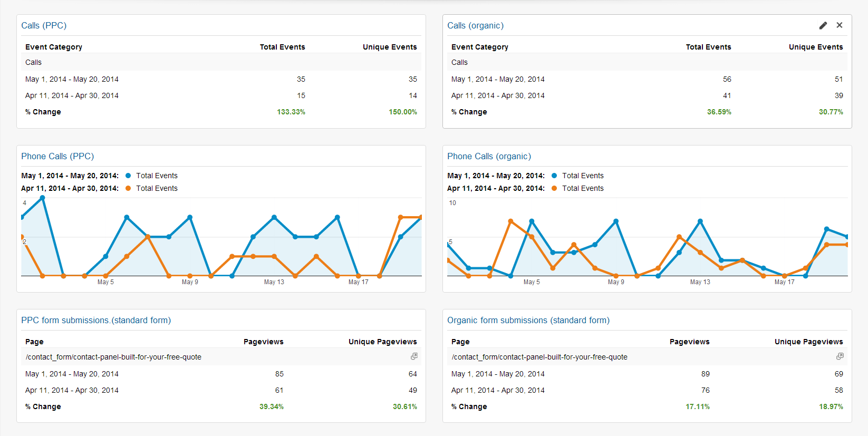Click the blue legend dot in Phone Calls (organic)
Viewport: 868px width, 436px height.
554,176
